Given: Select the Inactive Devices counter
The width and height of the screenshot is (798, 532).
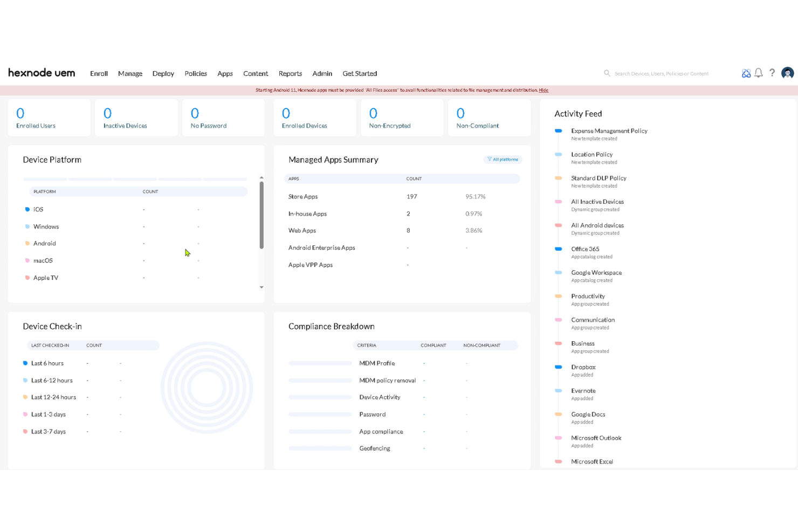Looking at the screenshot, I should click(136, 118).
